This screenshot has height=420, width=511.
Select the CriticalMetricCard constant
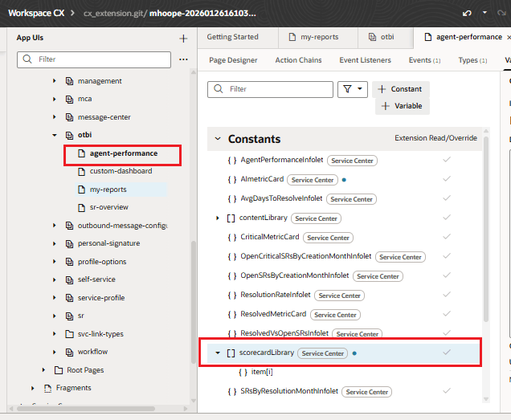[270, 237]
